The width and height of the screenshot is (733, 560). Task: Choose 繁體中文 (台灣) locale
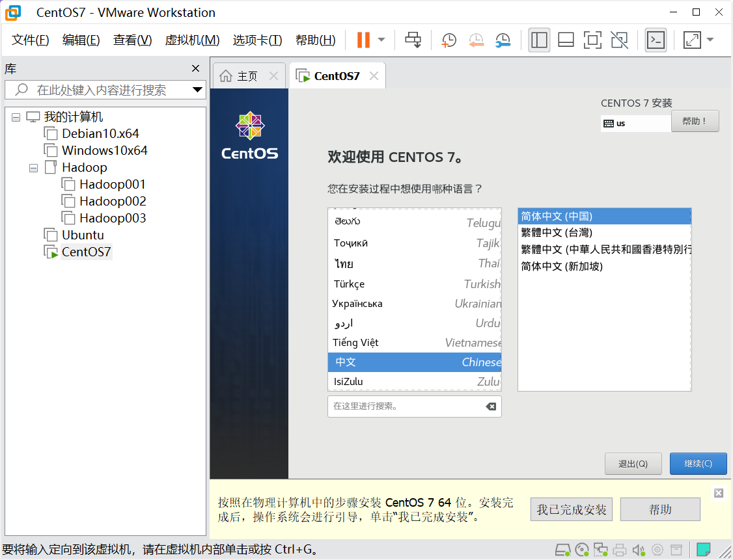[x=605, y=233]
